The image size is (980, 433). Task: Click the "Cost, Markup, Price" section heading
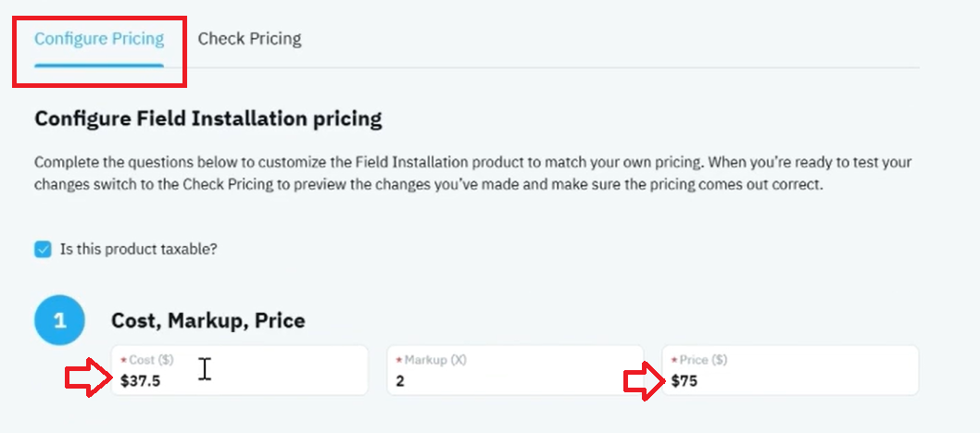click(208, 321)
